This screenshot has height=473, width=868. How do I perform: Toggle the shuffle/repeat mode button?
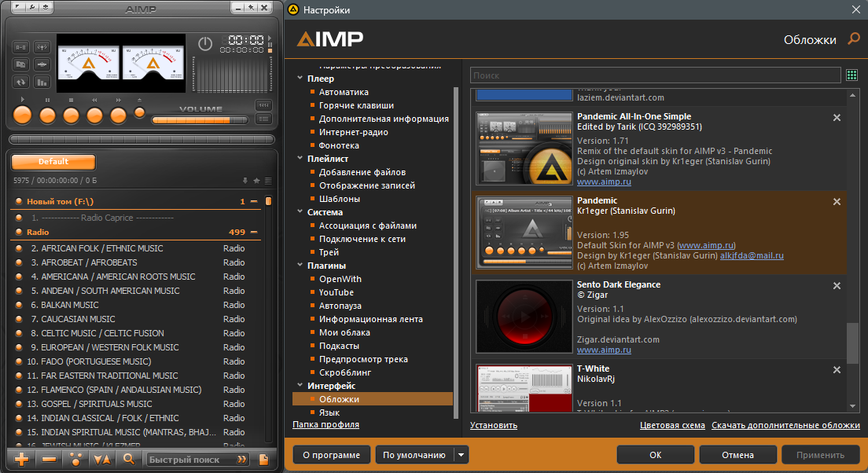(x=20, y=82)
